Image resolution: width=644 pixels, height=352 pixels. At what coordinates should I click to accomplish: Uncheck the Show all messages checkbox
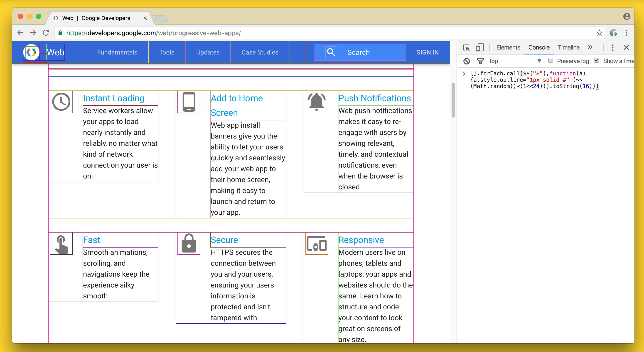597,61
